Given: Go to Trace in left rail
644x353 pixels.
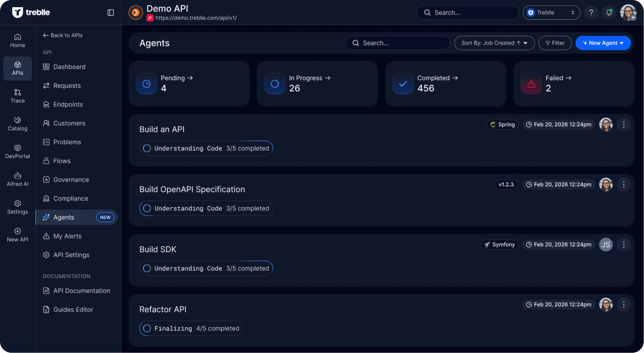Looking at the screenshot, I should [x=17, y=96].
